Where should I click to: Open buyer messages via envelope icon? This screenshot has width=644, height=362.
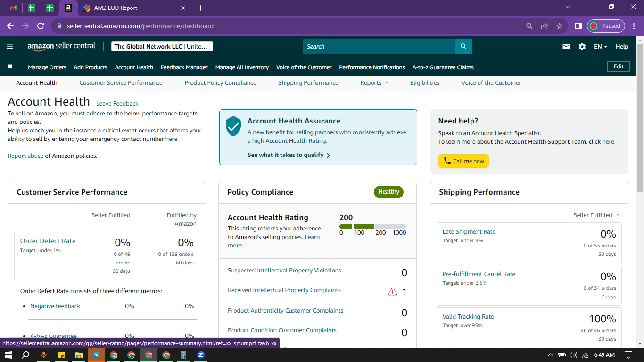point(566,47)
